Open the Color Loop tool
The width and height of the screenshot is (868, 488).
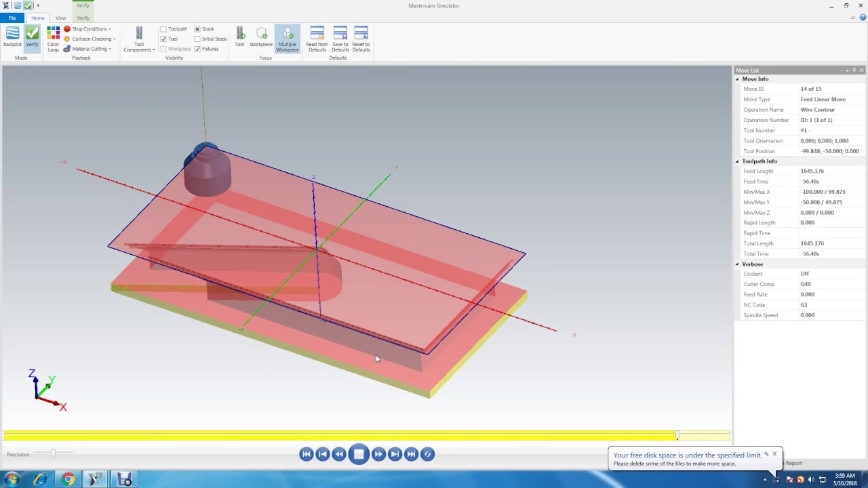pos(53,39)
